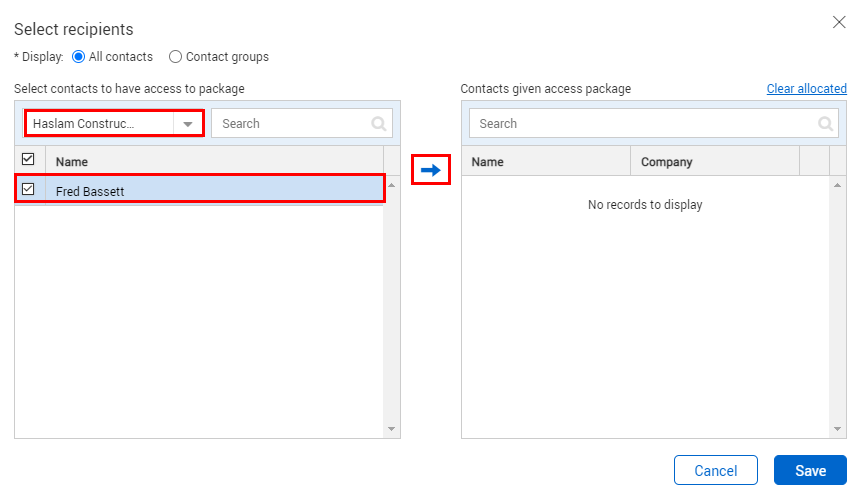Click the Cancel button

716,470
